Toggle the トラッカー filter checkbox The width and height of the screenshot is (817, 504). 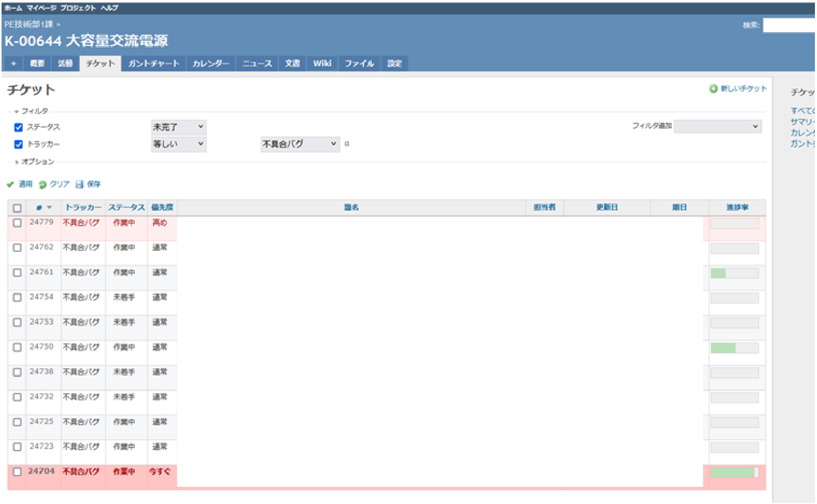coord(19,145)
